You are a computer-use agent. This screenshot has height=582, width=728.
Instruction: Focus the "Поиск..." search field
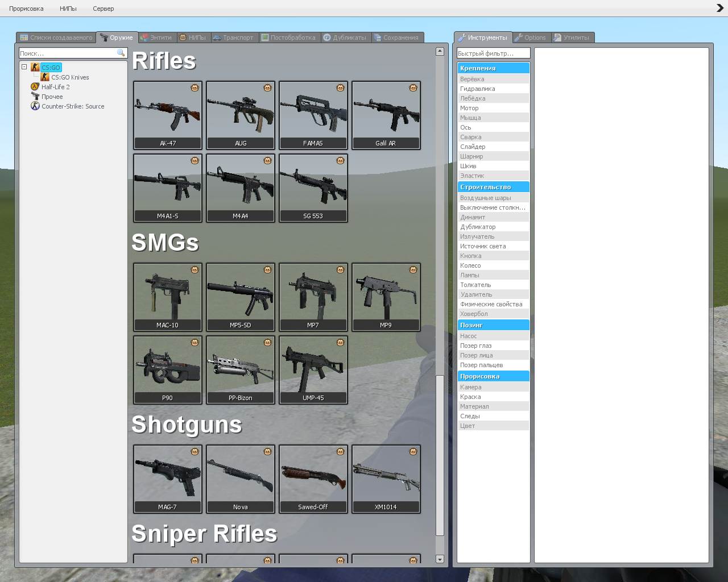point(73,53)
